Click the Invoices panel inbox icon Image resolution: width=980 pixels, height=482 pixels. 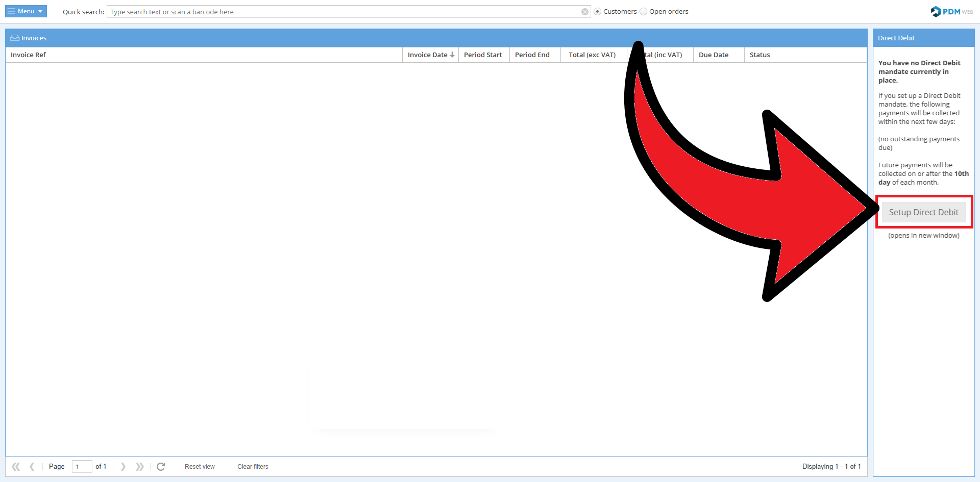click(x=15, y=38)
